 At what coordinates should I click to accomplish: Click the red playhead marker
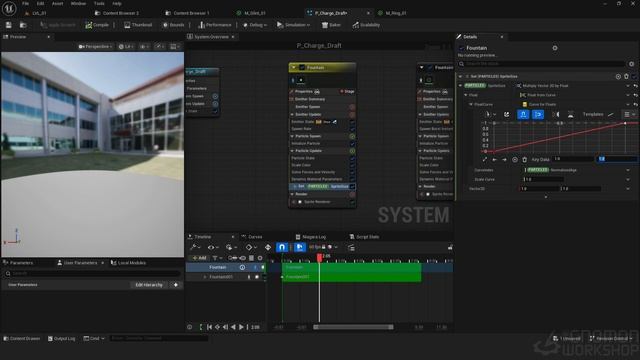point(319,257)
